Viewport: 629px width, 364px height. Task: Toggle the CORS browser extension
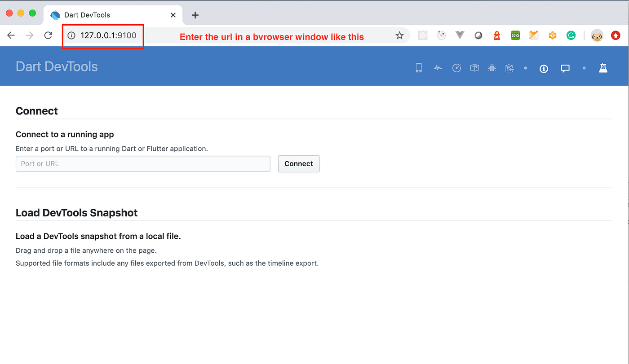pos(515,35)
